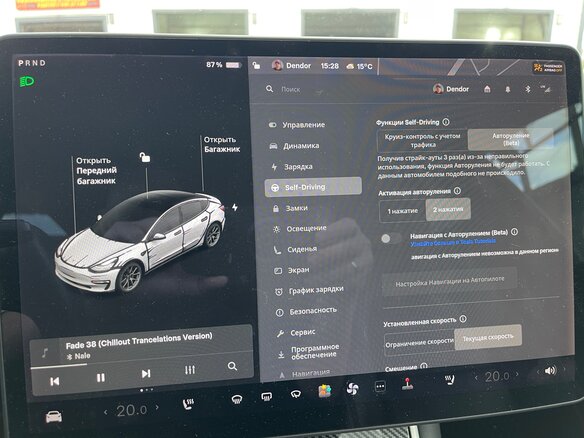The height and width of the screenshot is (438, 584).
Task: Turn on passenger seat heater
Action: pyautogui.click(x=450, y=380)
